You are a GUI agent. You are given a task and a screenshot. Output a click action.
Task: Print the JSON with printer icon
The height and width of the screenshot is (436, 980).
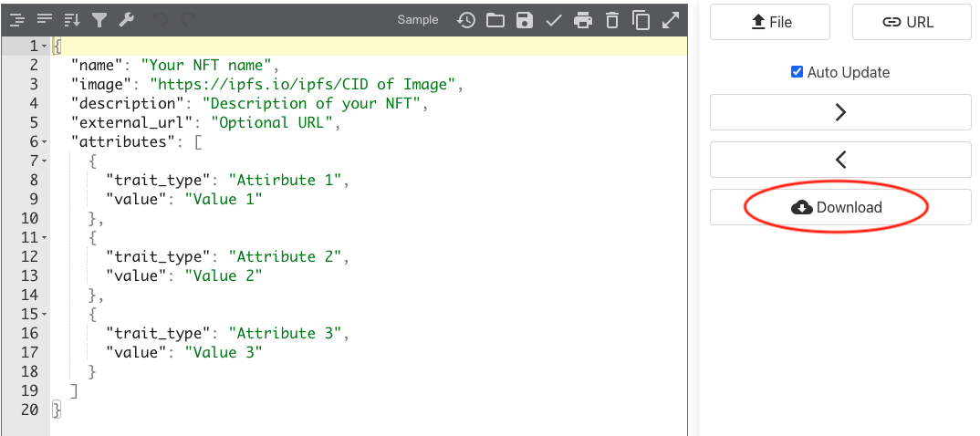point(583,20)
